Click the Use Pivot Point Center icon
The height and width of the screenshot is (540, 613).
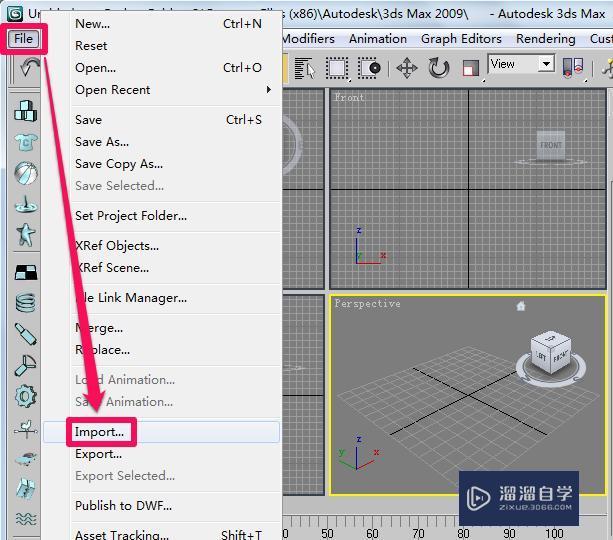tap(573, 67)
